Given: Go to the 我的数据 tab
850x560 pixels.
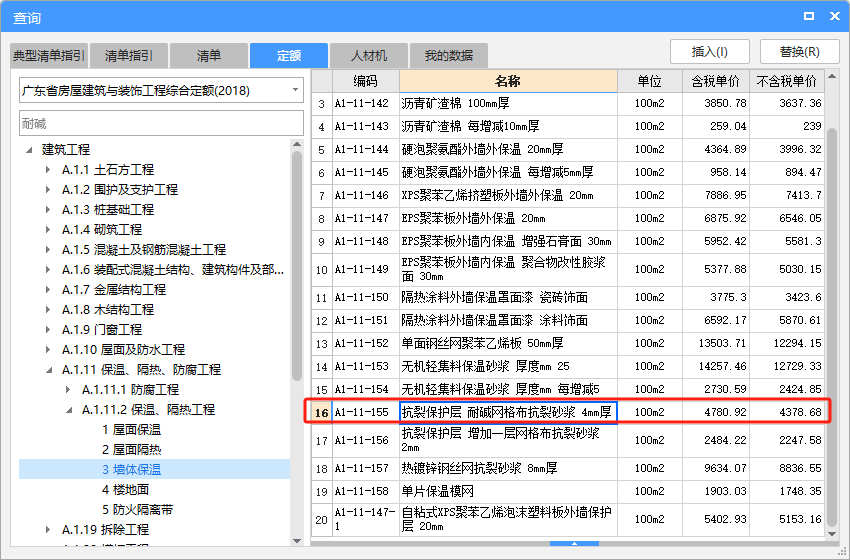Looking at the screenshot, I should [x=449, y=55].
